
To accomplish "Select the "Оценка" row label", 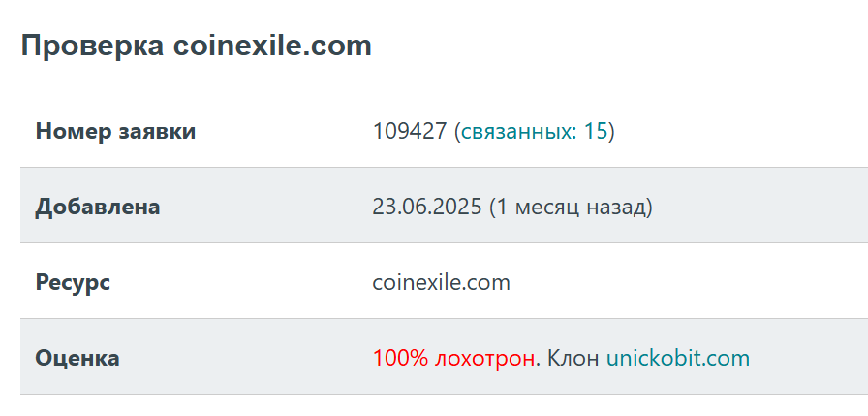I will [x=77, y=358].
